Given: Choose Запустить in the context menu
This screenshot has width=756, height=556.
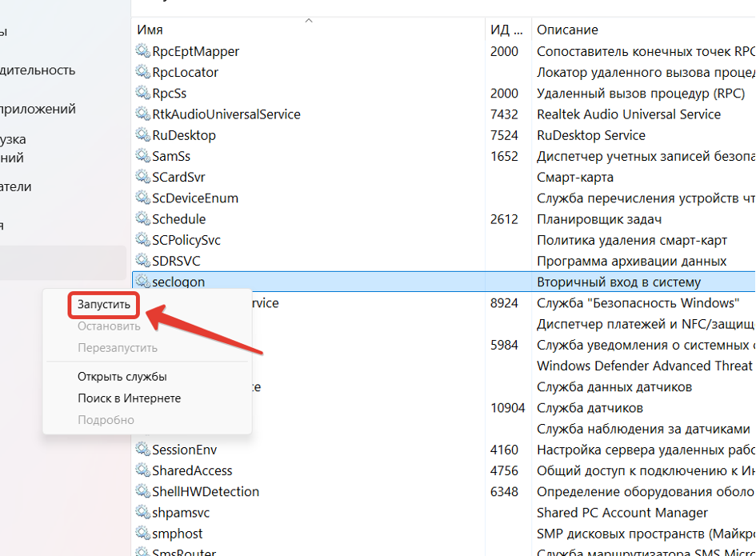Looking at the screenshot, I should coord(104,305).
